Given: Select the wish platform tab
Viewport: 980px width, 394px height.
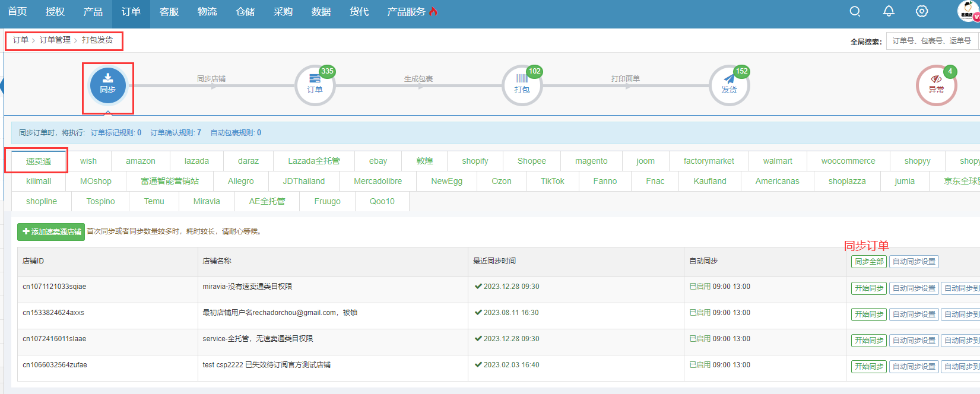Looking at the screenshot, I should (88, 161).
